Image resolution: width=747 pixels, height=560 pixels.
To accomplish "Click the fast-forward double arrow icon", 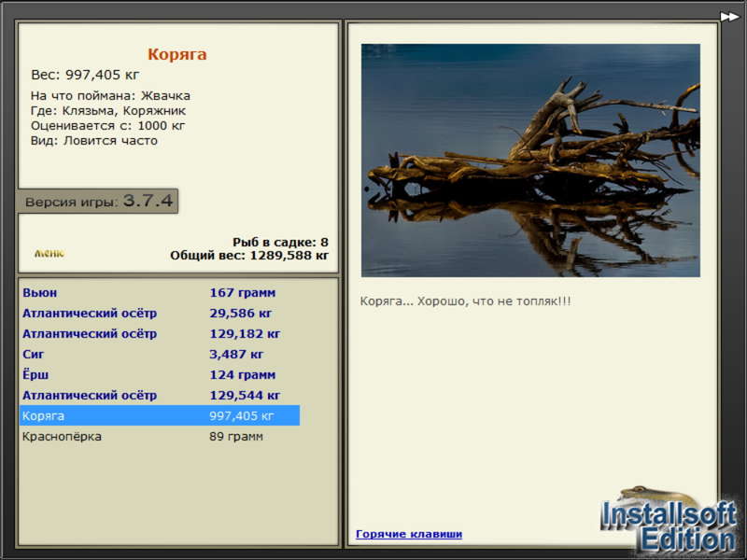I will tap(729, 17).
